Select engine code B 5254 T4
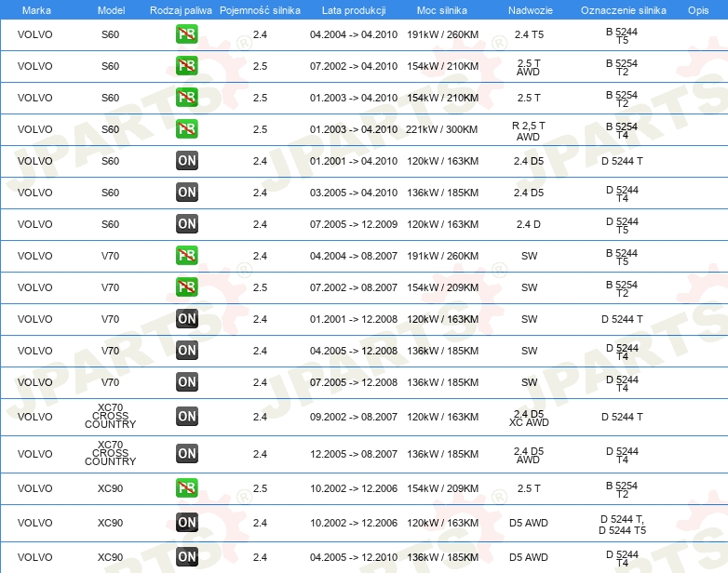Image resolution: width=728 pixels, height=573 pixels. pos(622,130)
